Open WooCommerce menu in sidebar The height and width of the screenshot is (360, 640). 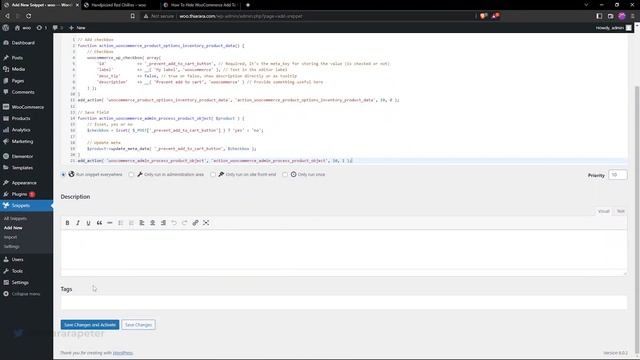[x=26, y=107]
